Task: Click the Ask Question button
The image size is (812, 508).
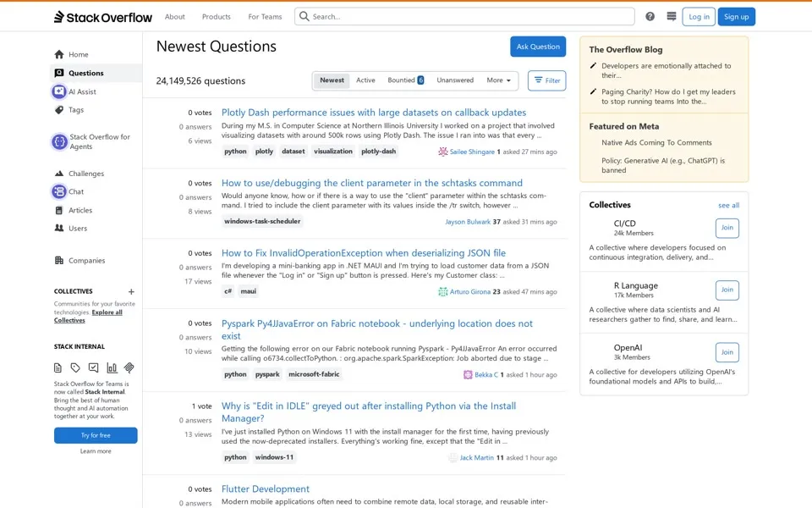Action: [x=538, y=47]
